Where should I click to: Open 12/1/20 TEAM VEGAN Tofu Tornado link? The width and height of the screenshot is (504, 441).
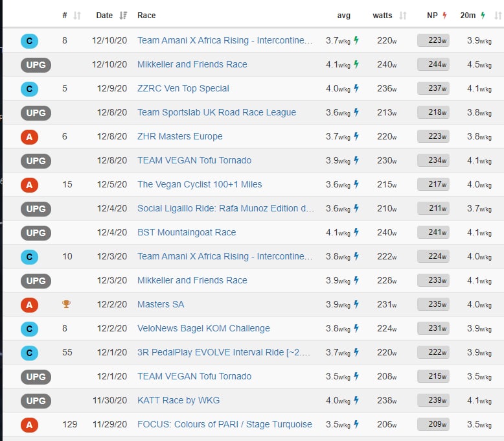point(194,376)
